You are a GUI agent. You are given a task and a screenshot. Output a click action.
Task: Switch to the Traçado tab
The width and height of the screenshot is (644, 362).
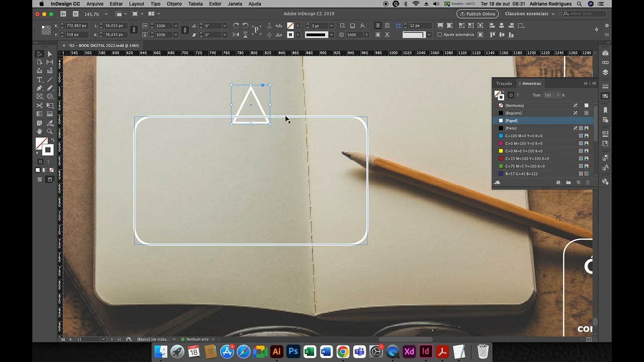(504, 83)
